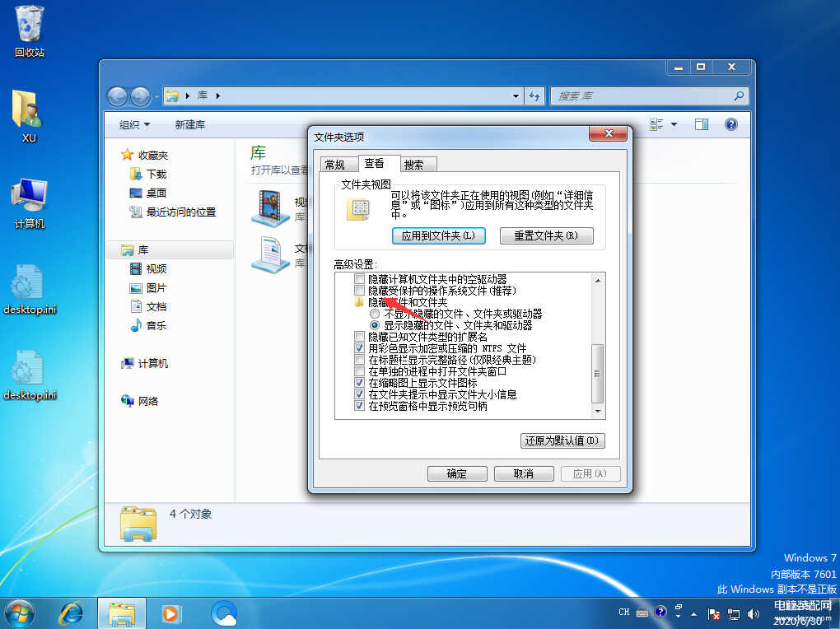Click the Explorer taskbar icon
This screenshot has width=840, height=629.
coord(122,613)
